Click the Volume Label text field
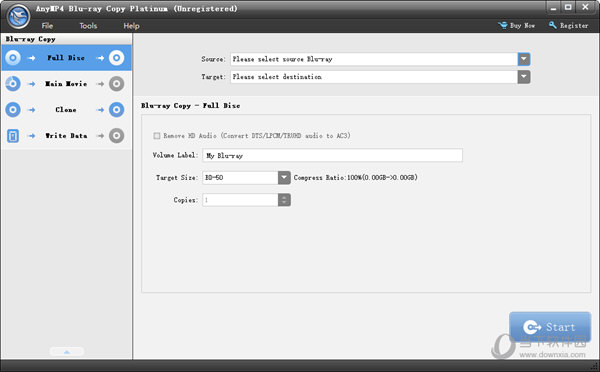 tap(332, 155)
